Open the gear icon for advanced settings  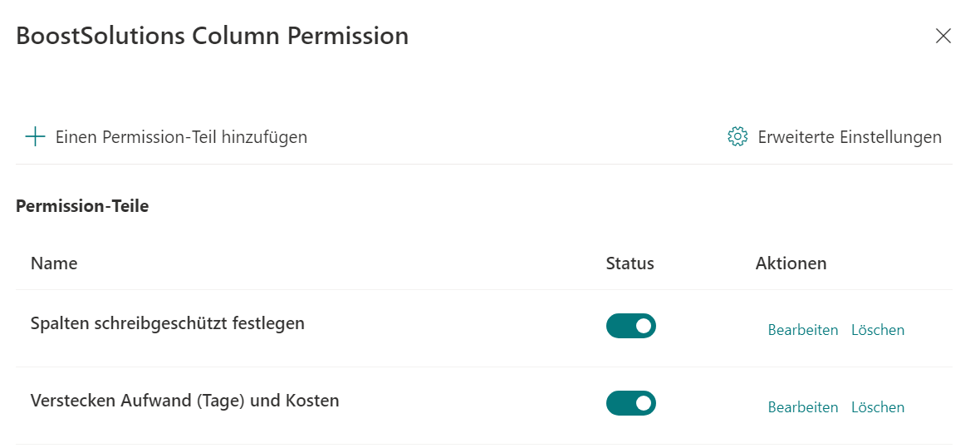(x=737, y=137)
